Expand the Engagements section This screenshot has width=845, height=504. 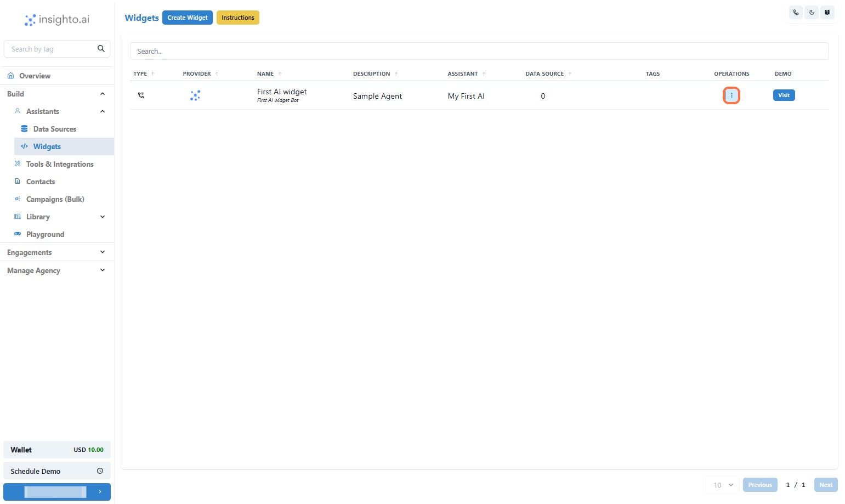pos(103,252)
